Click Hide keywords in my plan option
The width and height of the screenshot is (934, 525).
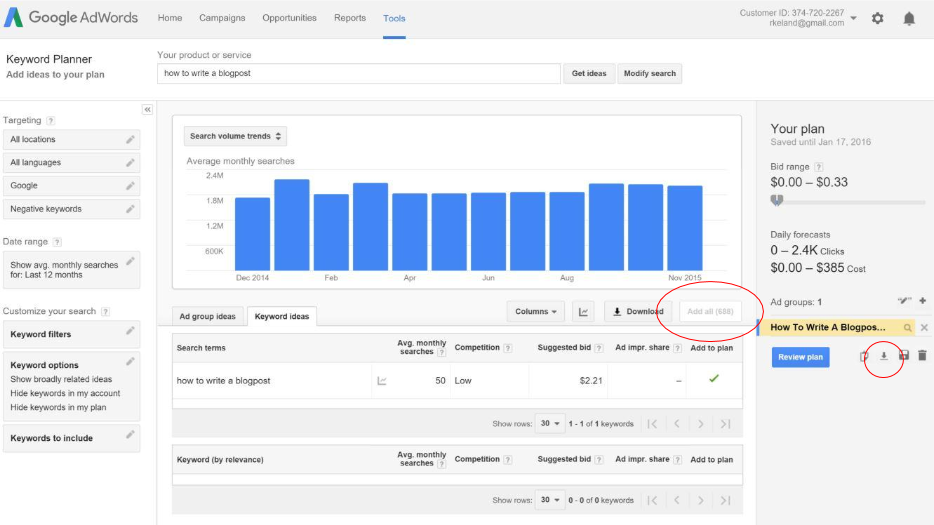pos(58,408)
